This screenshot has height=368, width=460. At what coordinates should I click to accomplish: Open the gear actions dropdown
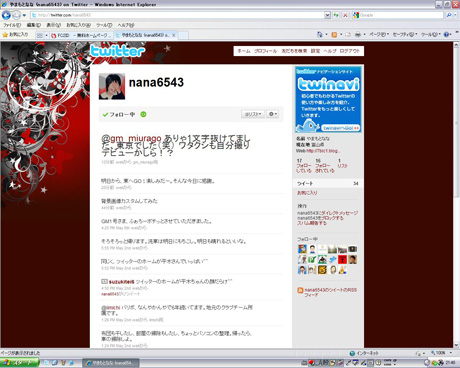pyautogui.click(x=273, y=114)
